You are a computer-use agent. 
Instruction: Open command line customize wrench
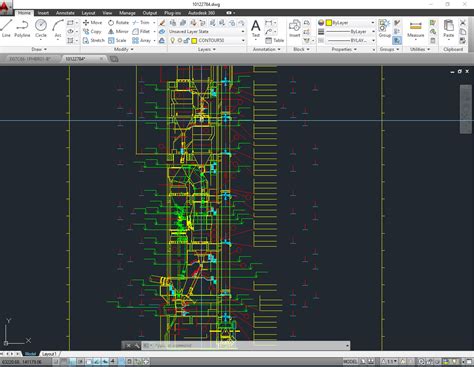(137, 346)
